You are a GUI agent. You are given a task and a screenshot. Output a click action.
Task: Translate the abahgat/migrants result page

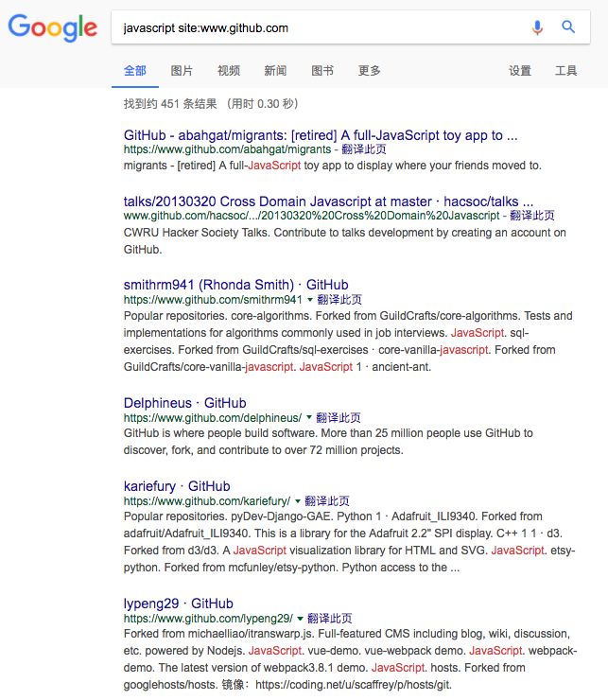[x=364, y=149]
